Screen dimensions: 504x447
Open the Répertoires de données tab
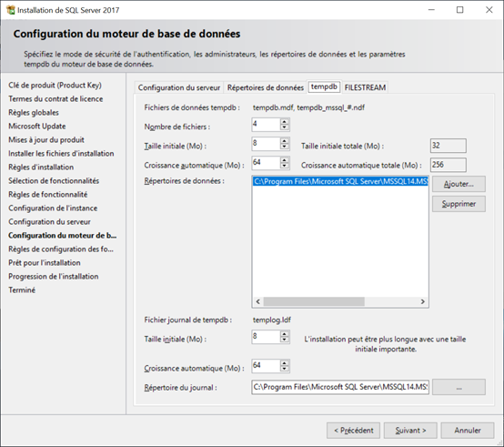(265, 87)
